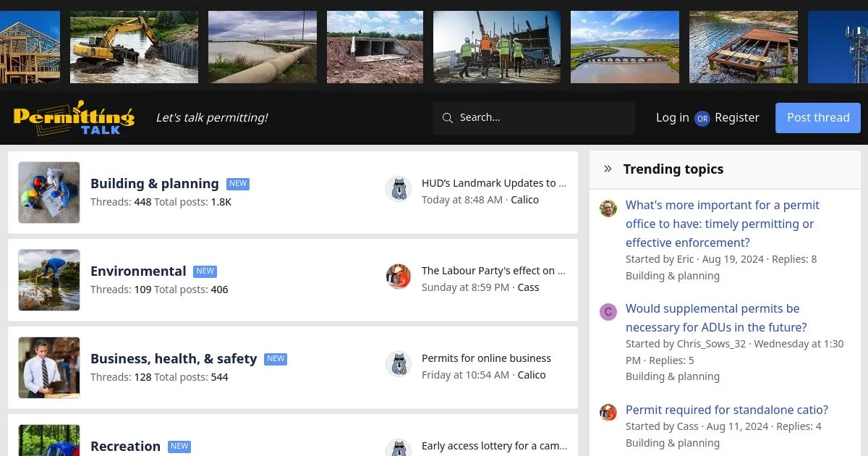
Task: Click the Environmental forum icon
Action: pos(49,280)
